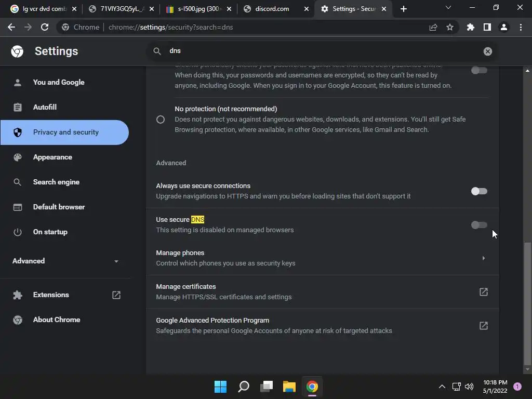
Task: Close the s-l500.jpg tab
Action: (229, 9)
